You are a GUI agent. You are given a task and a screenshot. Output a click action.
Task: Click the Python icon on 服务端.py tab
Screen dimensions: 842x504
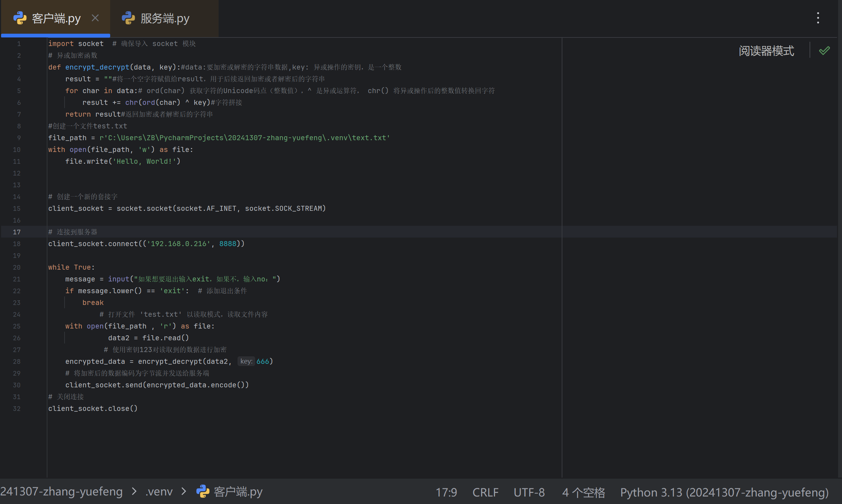coord(128,18)
